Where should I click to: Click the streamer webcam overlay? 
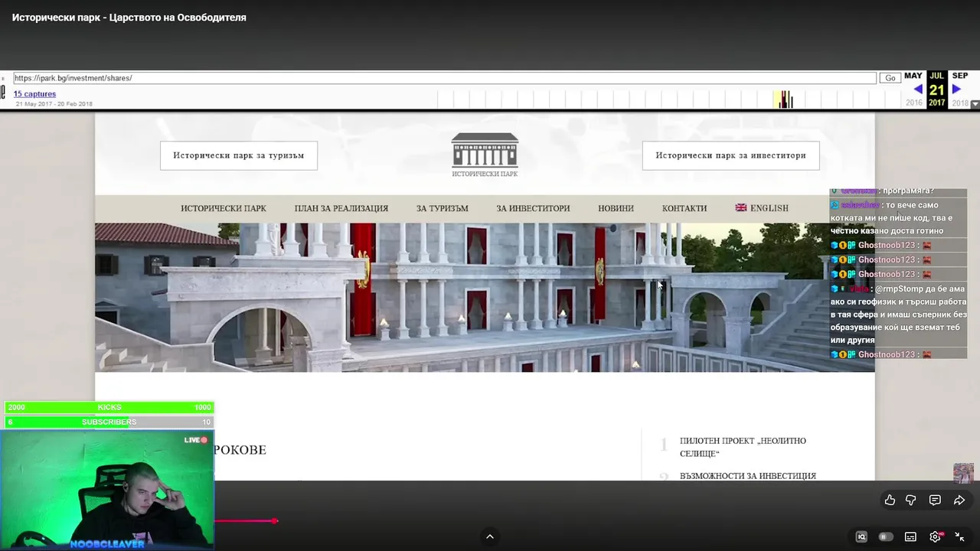pyautogui.click(x=107, y=490)
